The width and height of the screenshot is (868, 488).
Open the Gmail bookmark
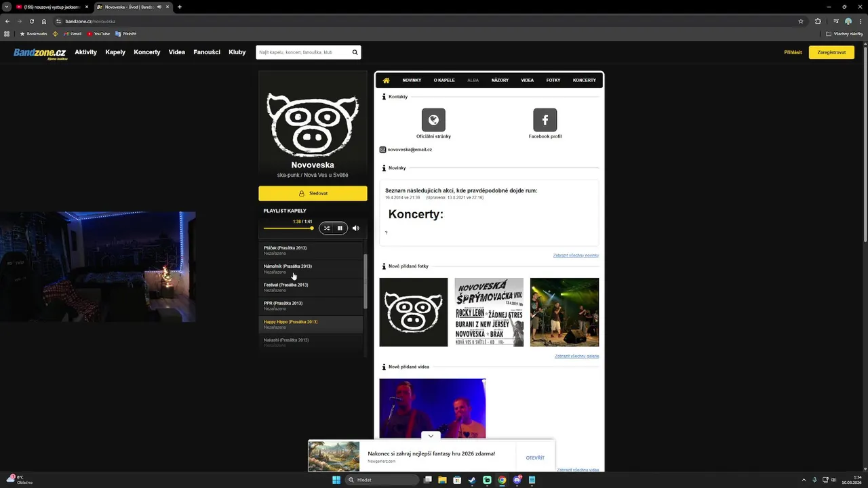pos(72,33)
